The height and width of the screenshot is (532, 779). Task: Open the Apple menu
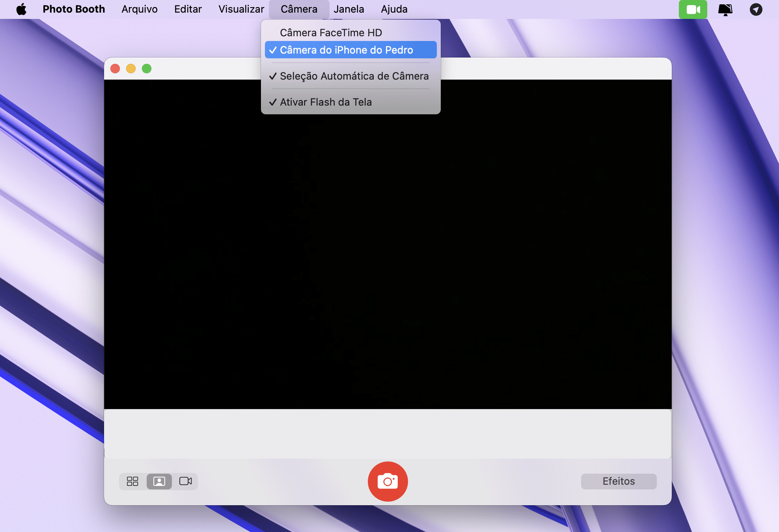coord(21,9)
